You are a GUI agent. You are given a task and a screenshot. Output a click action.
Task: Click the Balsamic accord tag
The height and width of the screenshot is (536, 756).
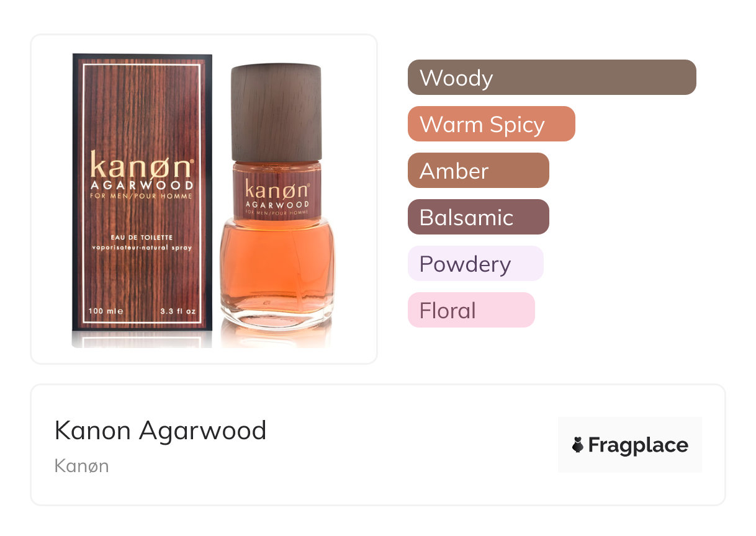pyautogui.click(x=479, y=217)
